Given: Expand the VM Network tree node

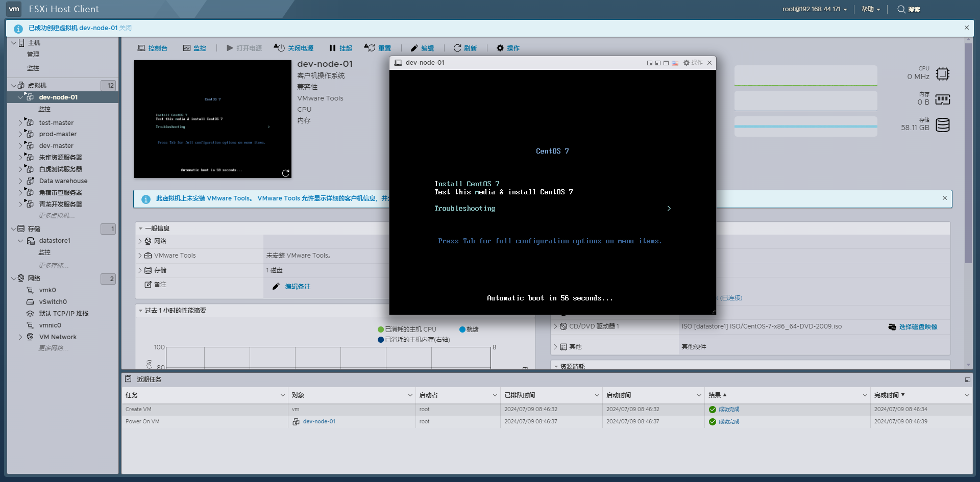Looking at the screenshot, I should tap(20, 337).
